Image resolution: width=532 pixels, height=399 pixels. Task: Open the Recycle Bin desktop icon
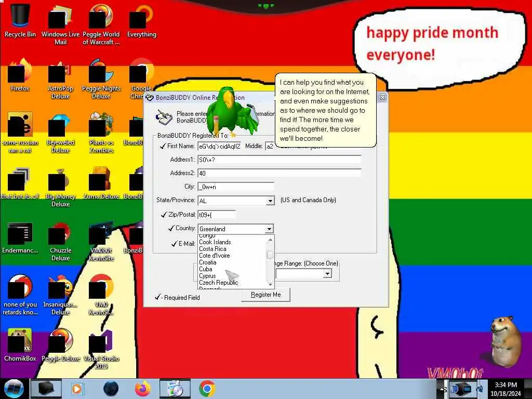[x=20, y=20]
